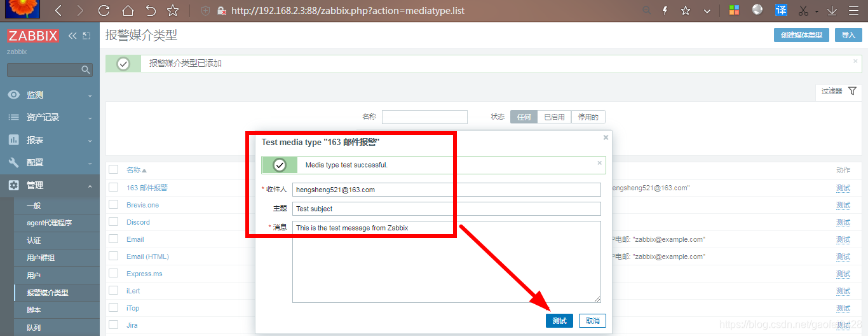Open agent代理程序 menu item
Image resolution: width=868 pixels, height=336 pixels.
(x=56, y=223)
